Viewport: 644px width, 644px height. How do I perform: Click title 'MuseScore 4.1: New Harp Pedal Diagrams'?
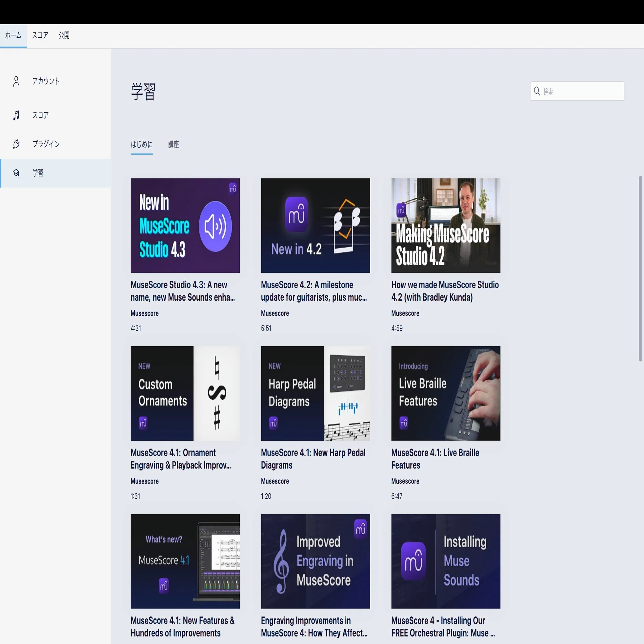313,459
